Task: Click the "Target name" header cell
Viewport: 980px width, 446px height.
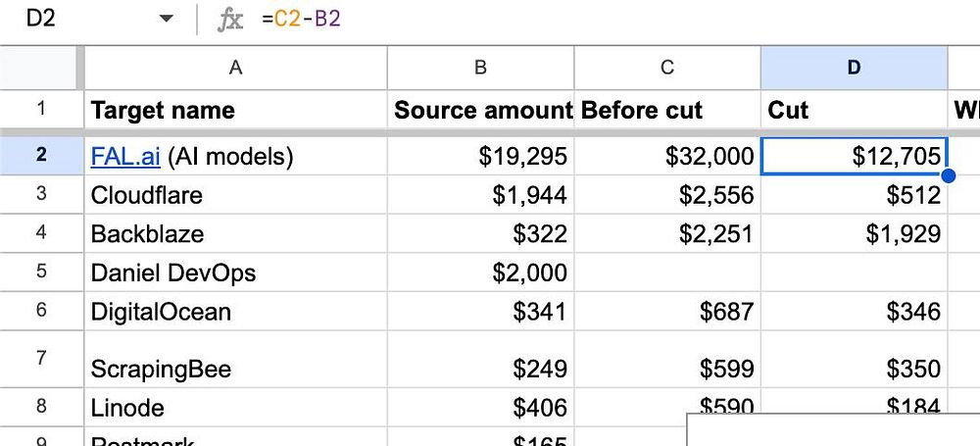Action: (x=235, y=110)
